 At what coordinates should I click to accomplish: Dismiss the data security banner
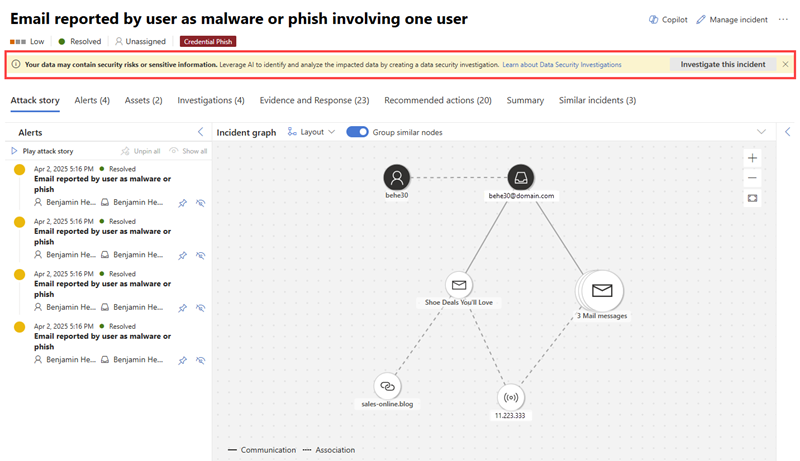785,64
